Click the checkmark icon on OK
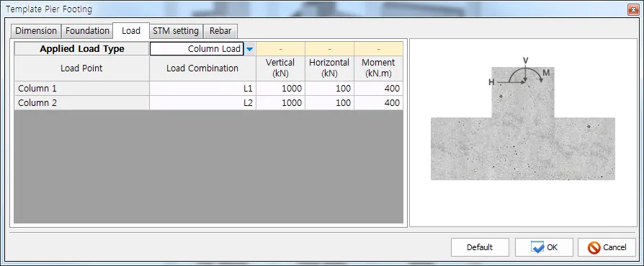The height and width of the screenshot is (266, 644). [537, 247]
